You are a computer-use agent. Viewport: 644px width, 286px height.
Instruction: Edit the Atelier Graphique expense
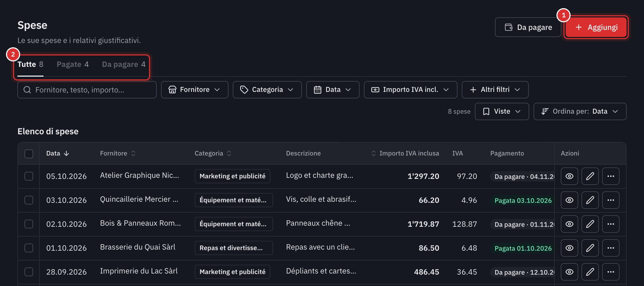[x=590, y=176]
